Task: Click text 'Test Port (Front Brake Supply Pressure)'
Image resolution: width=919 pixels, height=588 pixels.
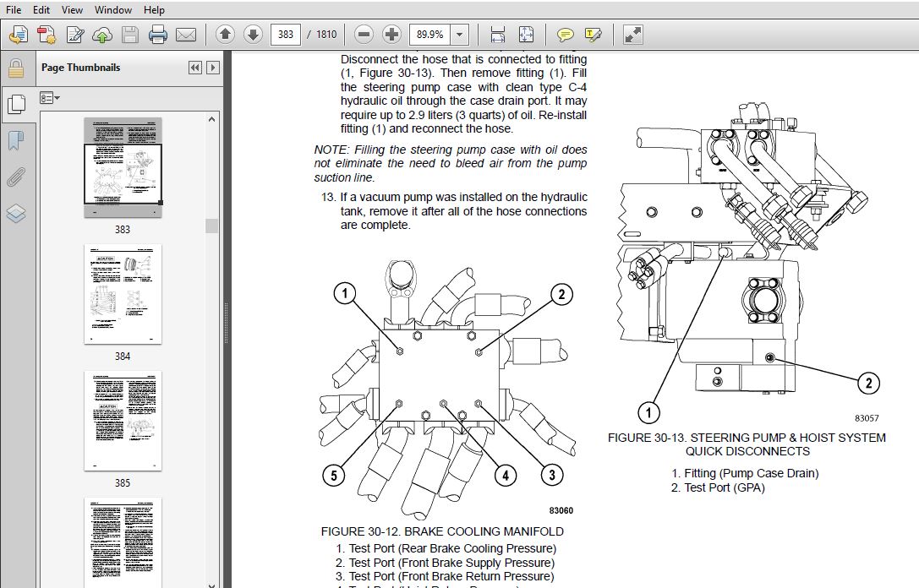Action: pyautogui.click(x=451, y=562)
